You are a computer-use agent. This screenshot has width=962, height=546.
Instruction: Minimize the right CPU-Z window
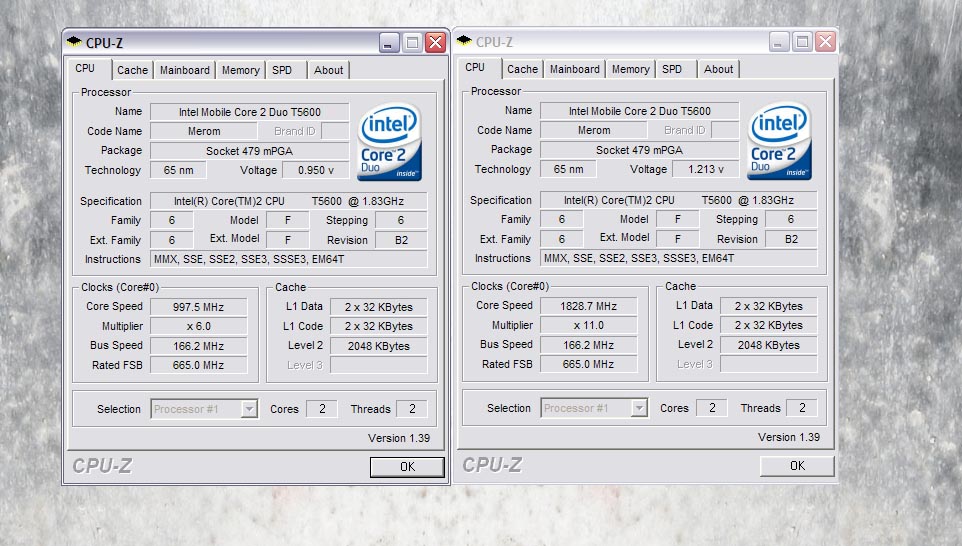pyautogui.click(x=779, y=42)
